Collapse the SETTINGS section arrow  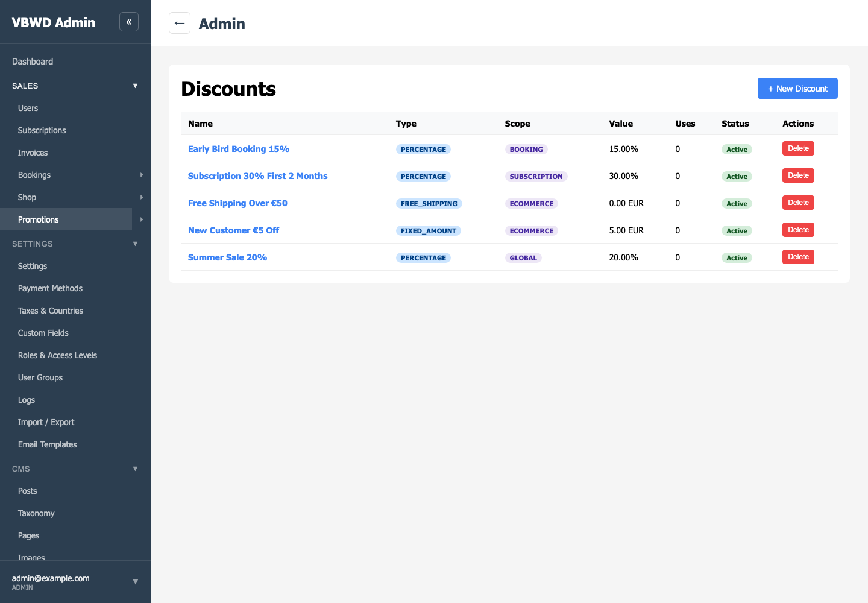[135, 244]
